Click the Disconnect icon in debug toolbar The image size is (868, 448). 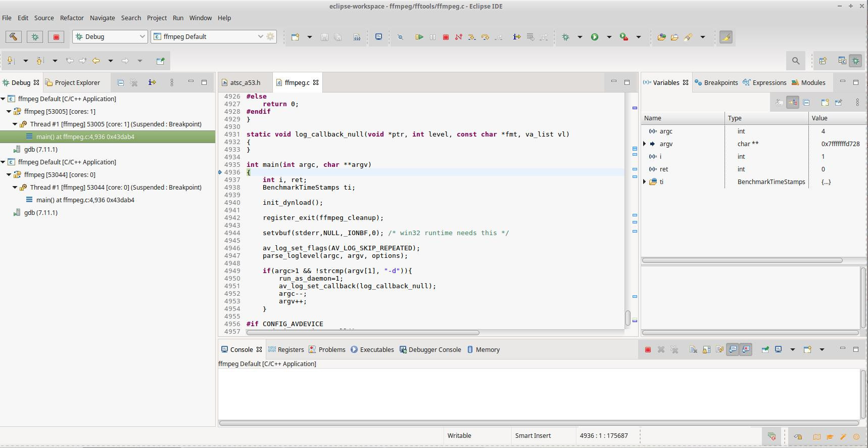coord(459,37)
